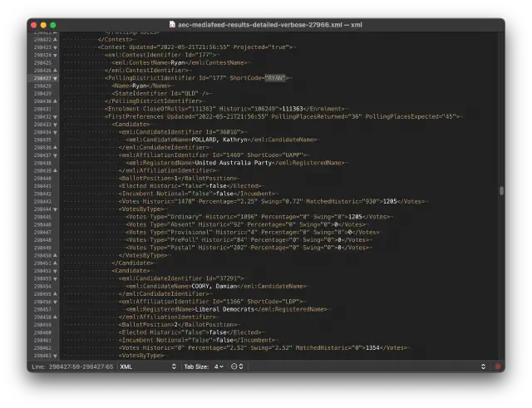Collapse the fold at line 298427
532x408 pixels.
click(x=56, y=78)
